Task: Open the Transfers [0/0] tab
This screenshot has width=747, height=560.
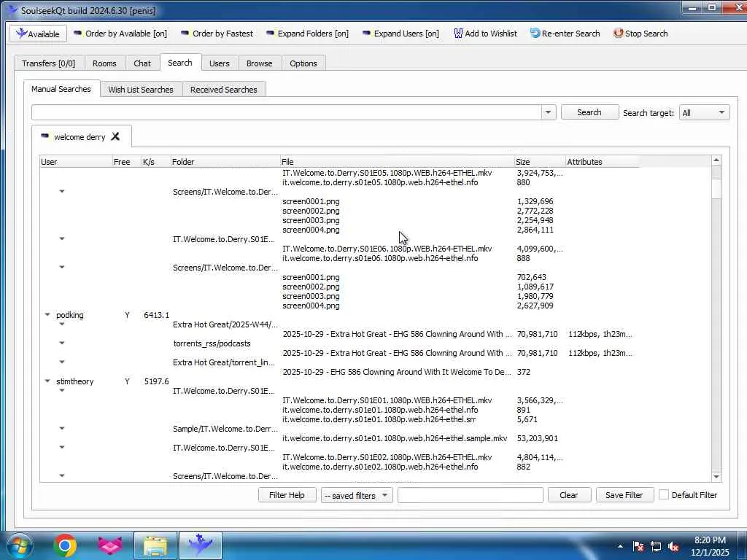Action: click(x=49, y=63)
